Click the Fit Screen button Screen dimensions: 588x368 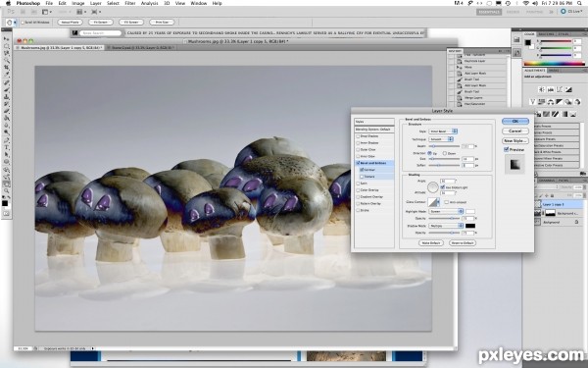tap(101, 23)
